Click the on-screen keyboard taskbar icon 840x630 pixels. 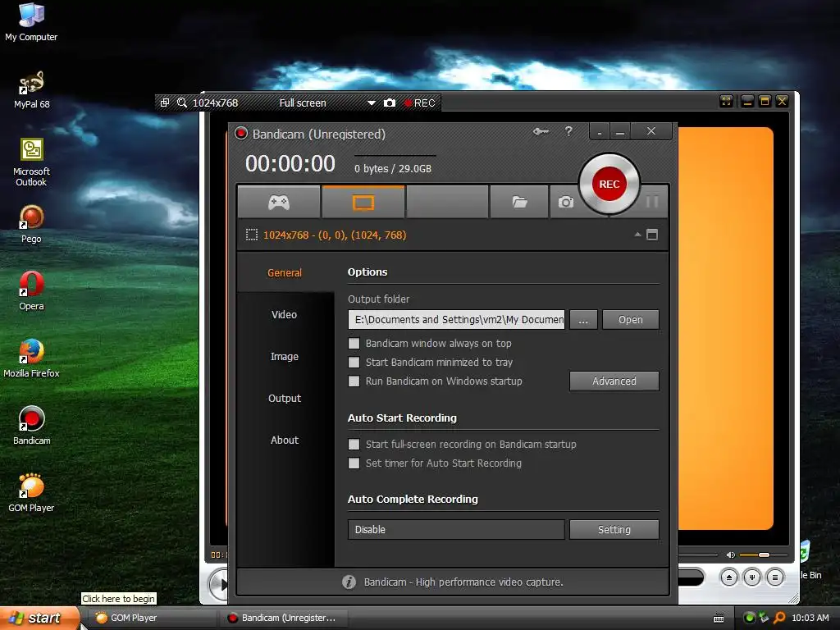(x=719, y=619)
